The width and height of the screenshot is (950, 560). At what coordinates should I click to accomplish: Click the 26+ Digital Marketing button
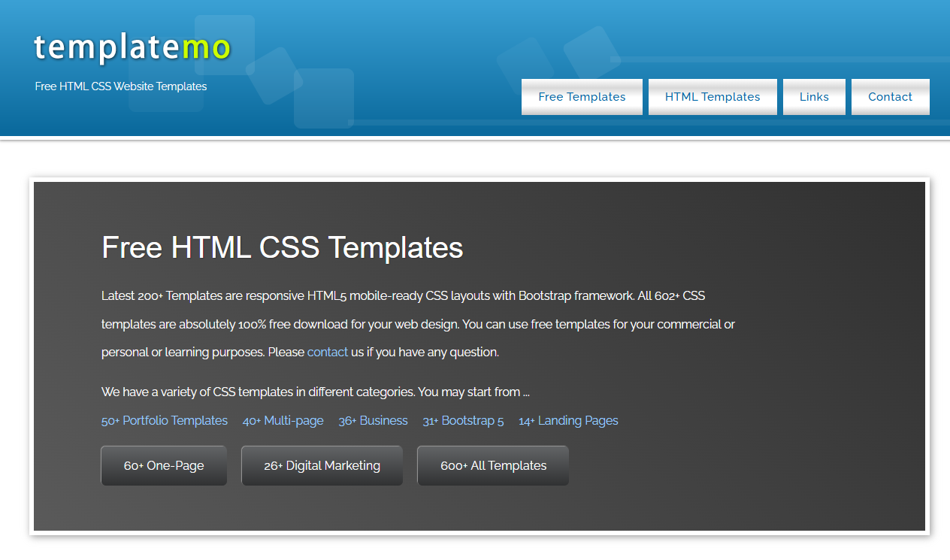[322, 466]
